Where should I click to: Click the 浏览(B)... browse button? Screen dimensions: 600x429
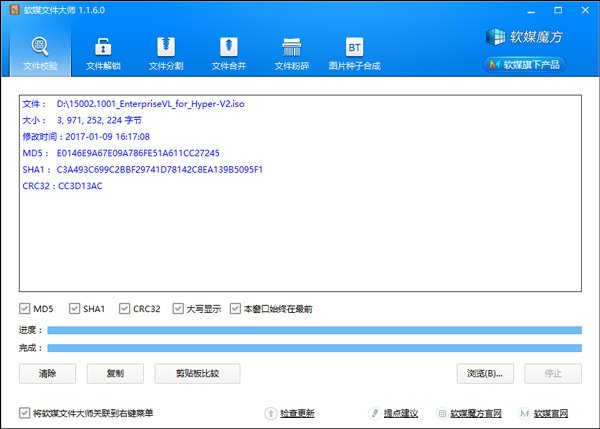click(485, 373)
